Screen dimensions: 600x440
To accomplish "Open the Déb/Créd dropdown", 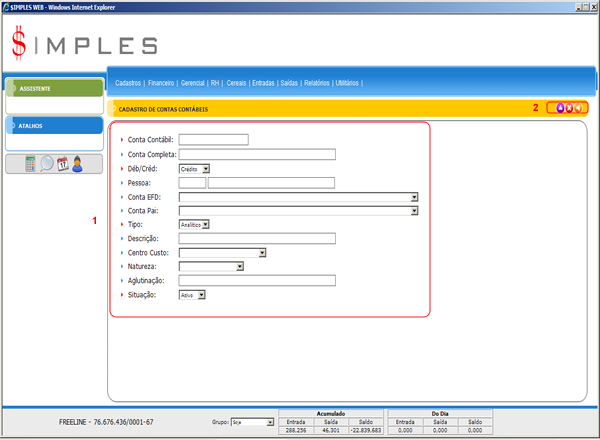I will tap(194, 169).
